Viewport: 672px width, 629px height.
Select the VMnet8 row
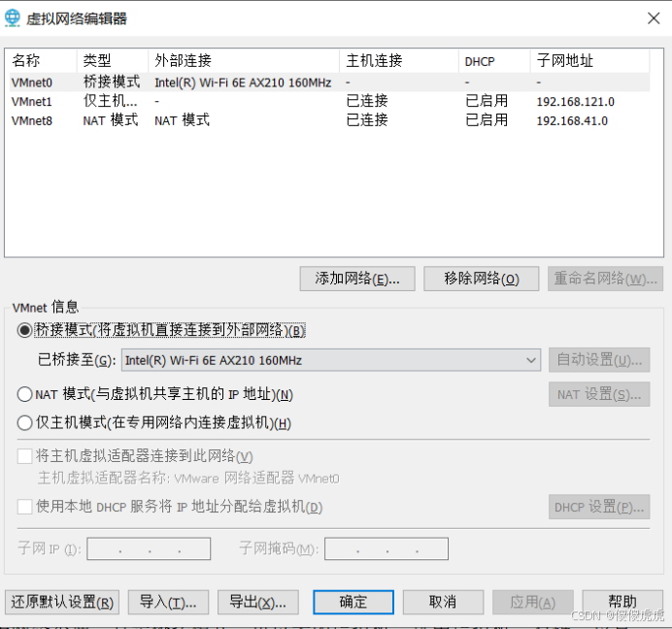(x=329, y=120)
